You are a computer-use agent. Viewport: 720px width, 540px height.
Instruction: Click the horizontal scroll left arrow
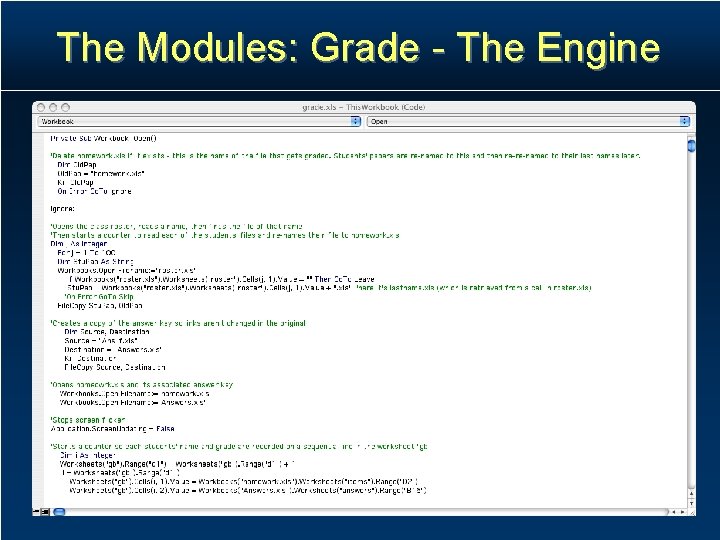674,512
